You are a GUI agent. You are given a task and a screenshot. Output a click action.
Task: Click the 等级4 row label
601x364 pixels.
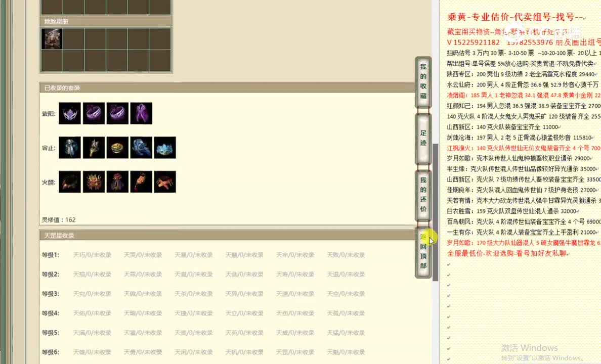point(51,313)
